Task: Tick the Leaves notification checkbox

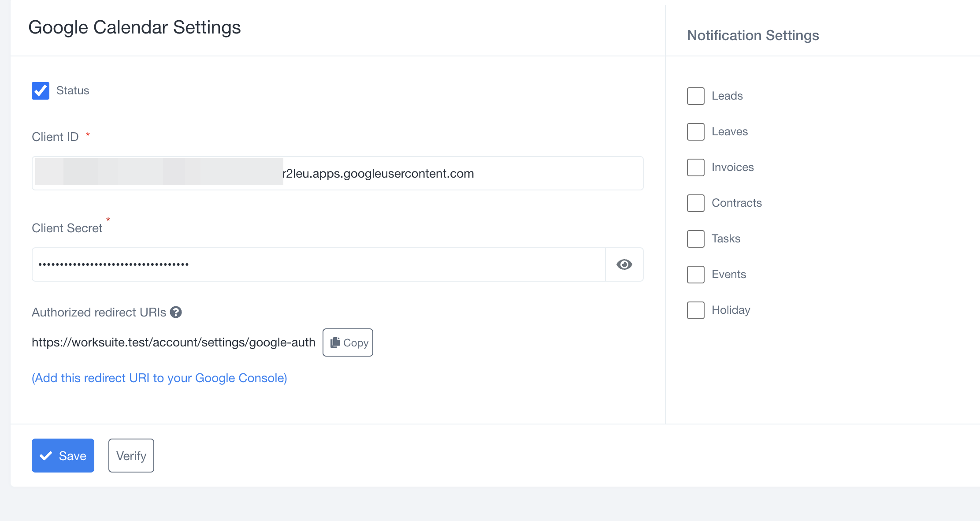Action: (x=695, y=132)
